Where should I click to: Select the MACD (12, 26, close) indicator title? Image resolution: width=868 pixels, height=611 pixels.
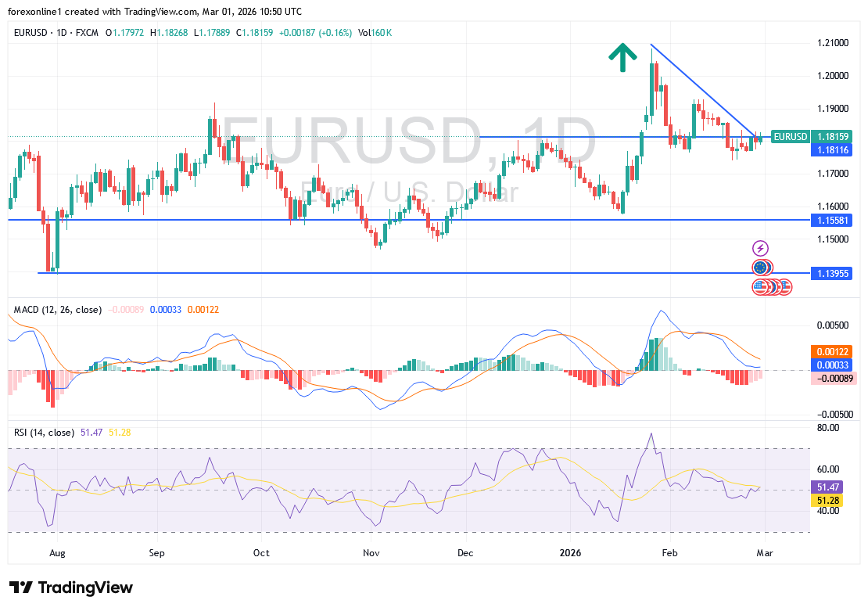[57, 310]
